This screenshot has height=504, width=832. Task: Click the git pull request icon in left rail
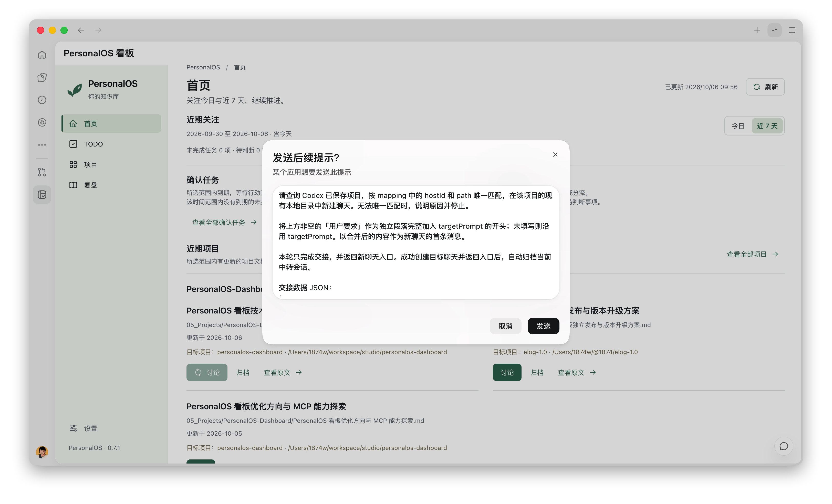[42, 172]
